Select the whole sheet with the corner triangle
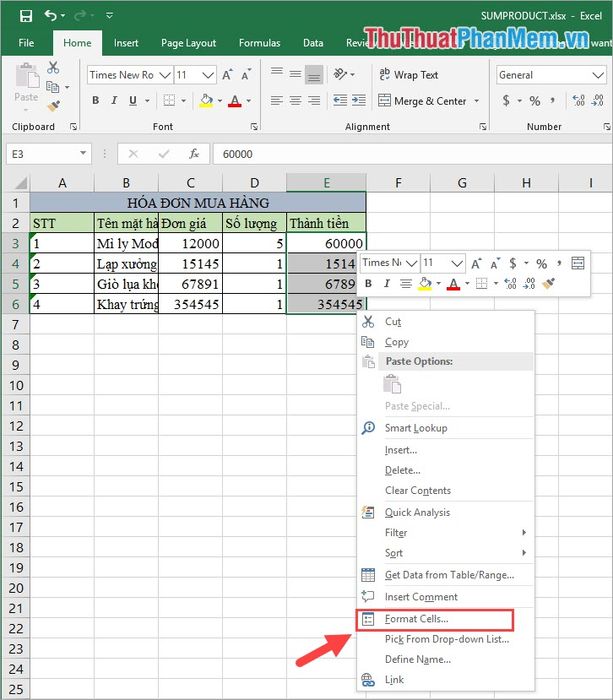 tap(20, 183)
